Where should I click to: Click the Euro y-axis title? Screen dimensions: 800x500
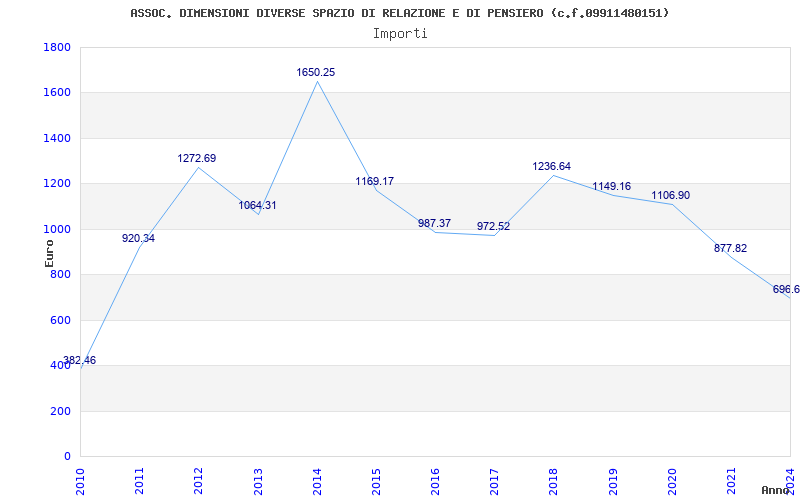[49, 252]
